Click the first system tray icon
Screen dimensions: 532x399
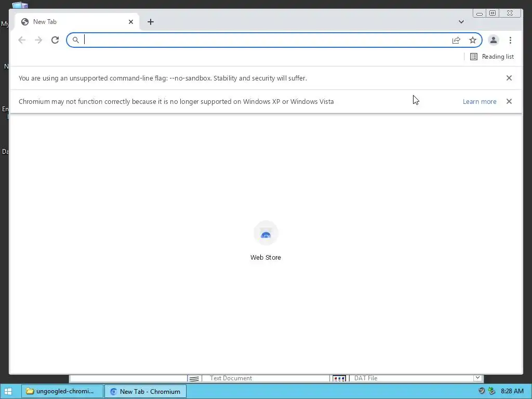[482, 391]
